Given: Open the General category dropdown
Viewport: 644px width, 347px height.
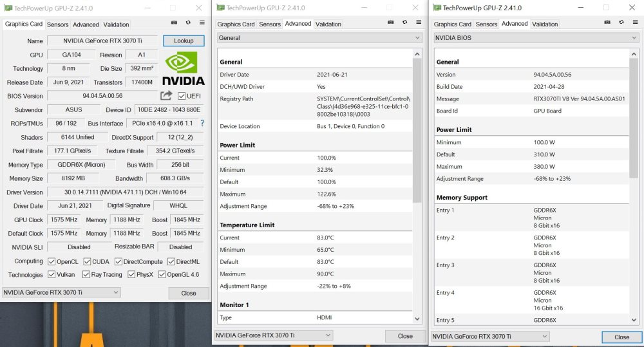Looking at the screenshot, I should (319, 38).
